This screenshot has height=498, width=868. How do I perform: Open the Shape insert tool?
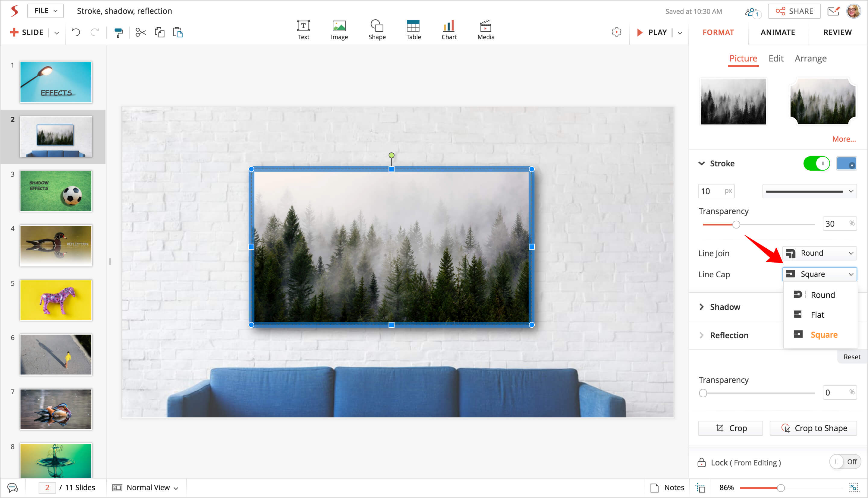point(377,30)
